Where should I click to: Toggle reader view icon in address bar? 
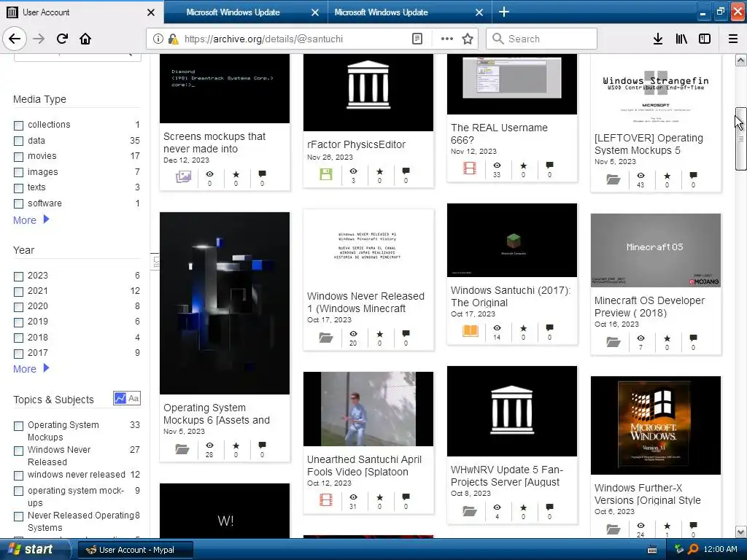[417, 39]
